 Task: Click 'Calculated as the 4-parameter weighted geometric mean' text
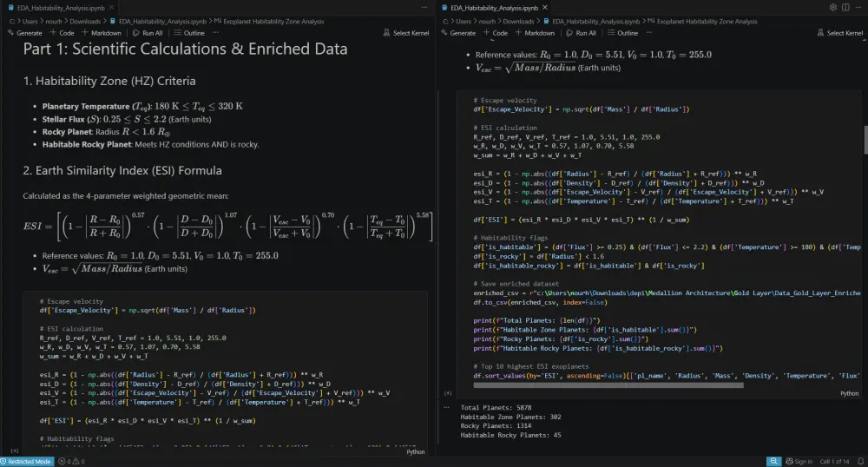[x=126, y=196]
